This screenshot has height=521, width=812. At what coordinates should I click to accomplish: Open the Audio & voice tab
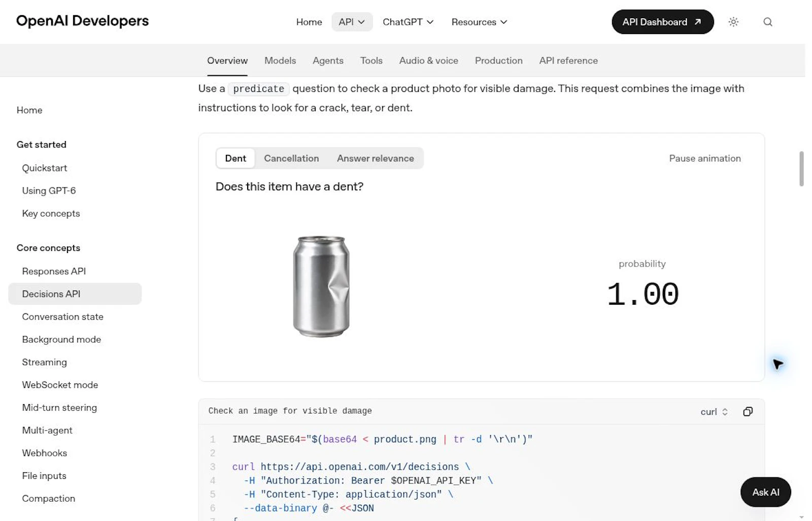(428, 60)
